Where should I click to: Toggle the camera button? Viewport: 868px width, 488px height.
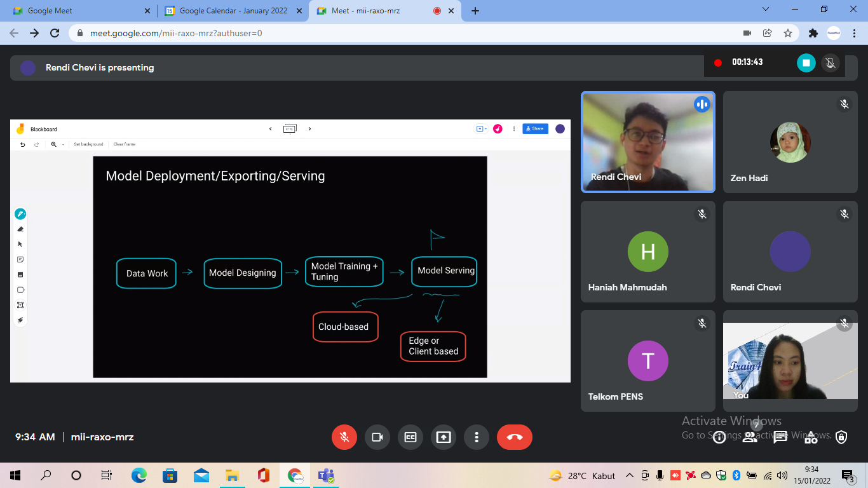(x=377, y=437)
